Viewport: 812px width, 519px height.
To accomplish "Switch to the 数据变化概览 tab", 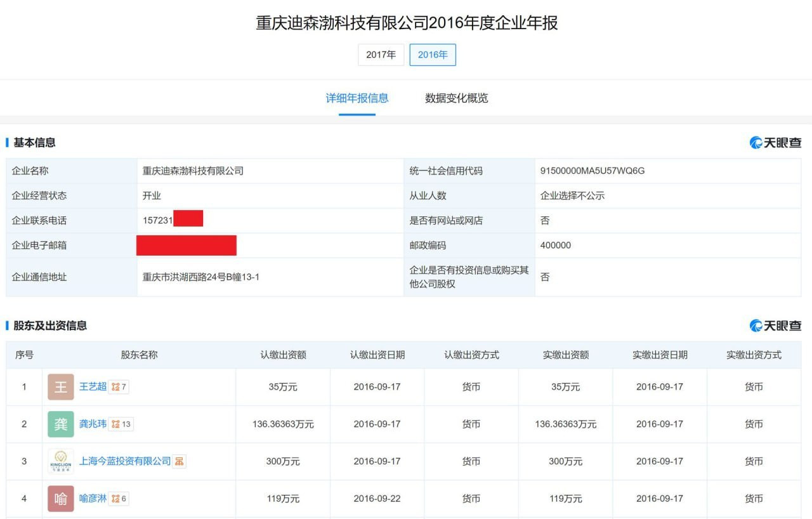I will click(x=457, y=98).
